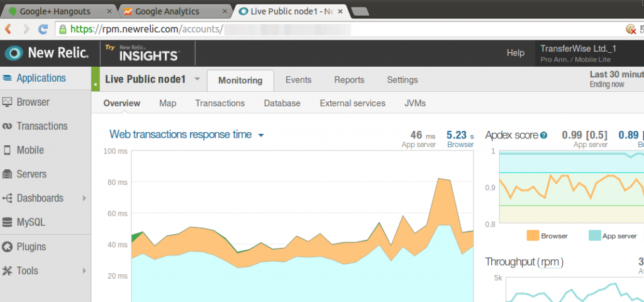This screenshot has height=302, width=644.
Task: Click the Browser orange legend swatch
Action: (533, 235)
